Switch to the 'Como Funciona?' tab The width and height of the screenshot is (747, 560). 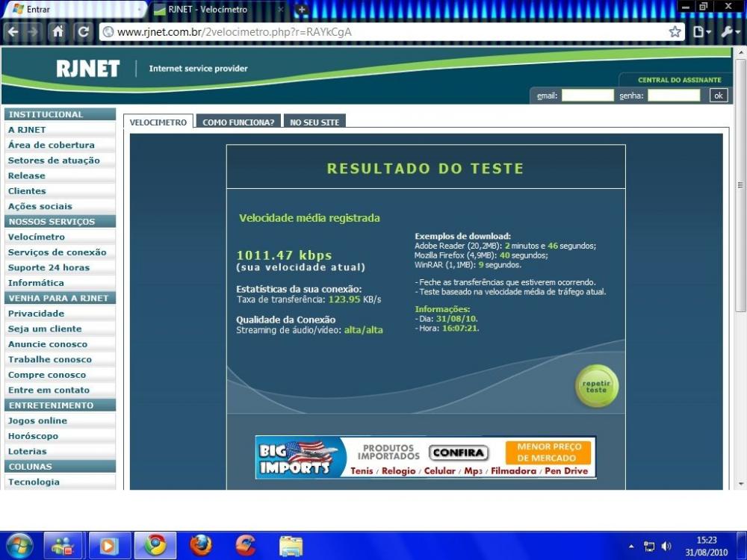(x=238, y=122)
